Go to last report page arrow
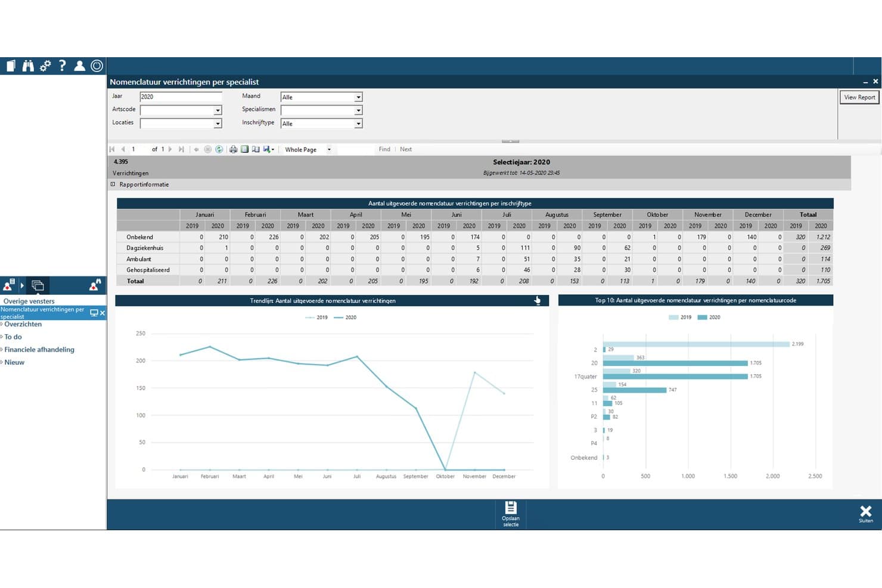Viewport: 882px width, 588px height. point(181,150)
